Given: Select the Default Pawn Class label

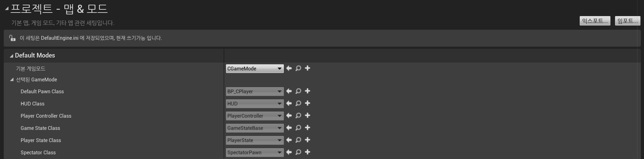Looking at the screenshot, I should coord(42,91).
